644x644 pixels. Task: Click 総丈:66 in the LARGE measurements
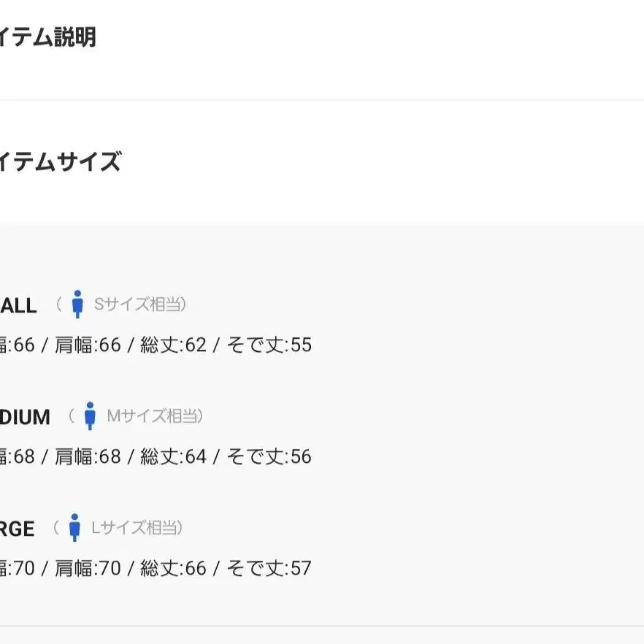[173, 568]
